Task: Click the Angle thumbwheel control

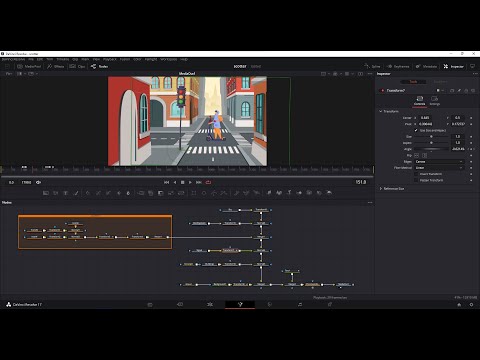Action: coord(431,149)
